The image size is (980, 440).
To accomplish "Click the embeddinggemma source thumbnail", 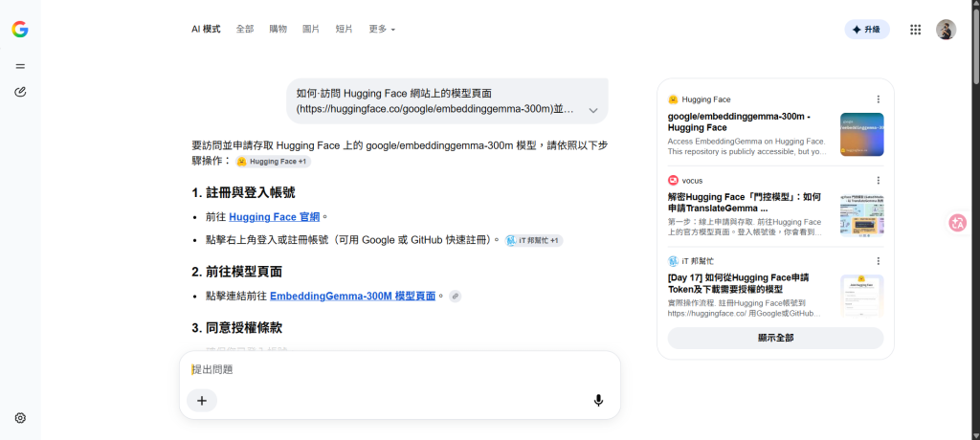I will click(x=862, y=134).
